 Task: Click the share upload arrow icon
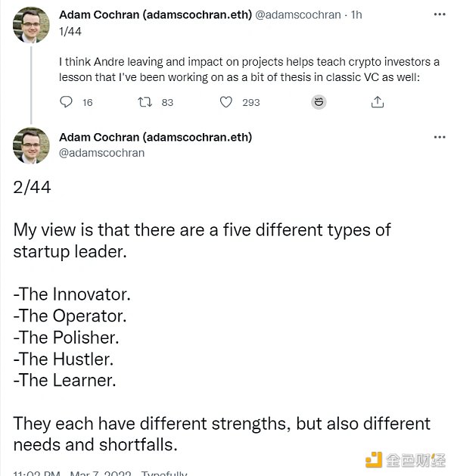click(x=377, y=102)
